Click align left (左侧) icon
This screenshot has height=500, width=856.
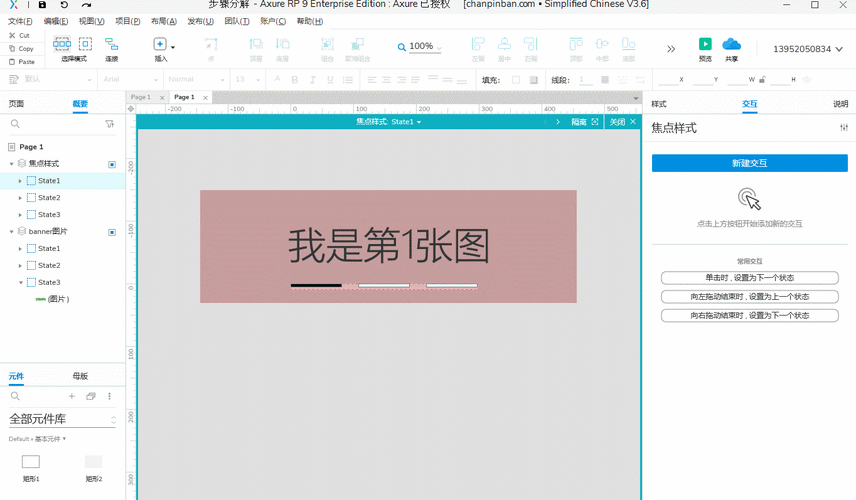coord(478,44)
